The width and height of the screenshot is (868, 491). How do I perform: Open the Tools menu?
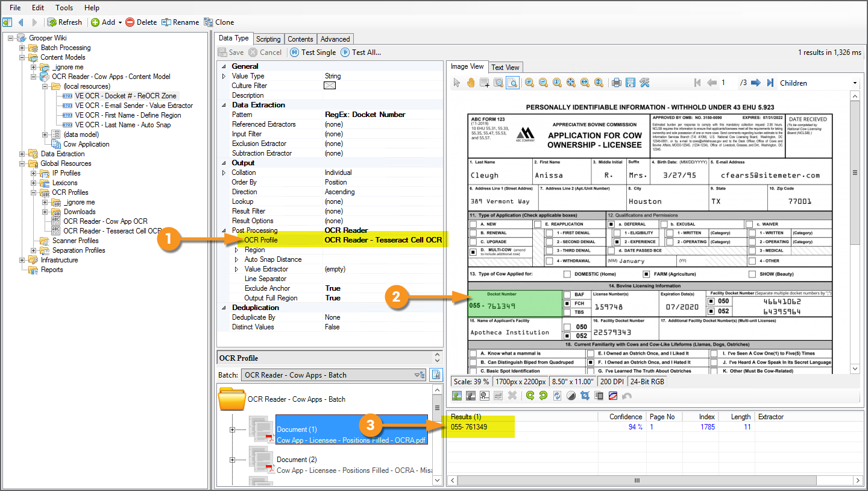pos(64,8)
